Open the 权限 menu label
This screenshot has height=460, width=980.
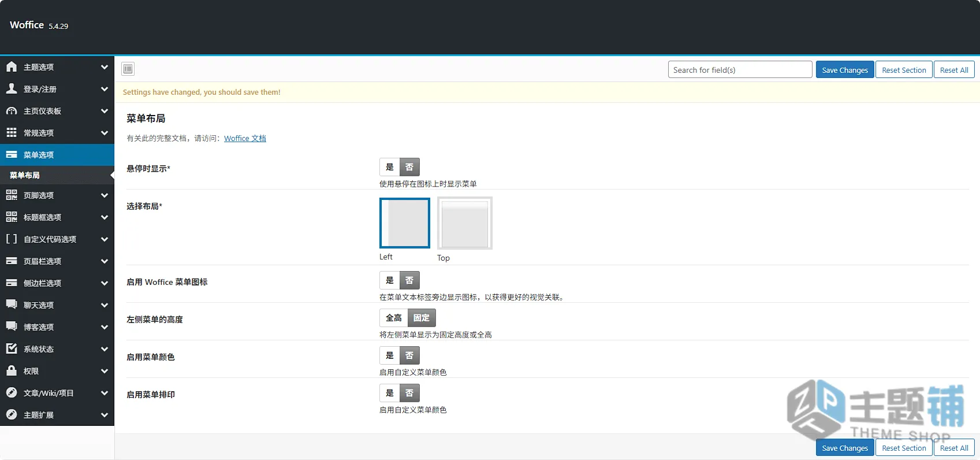[31, 371]
